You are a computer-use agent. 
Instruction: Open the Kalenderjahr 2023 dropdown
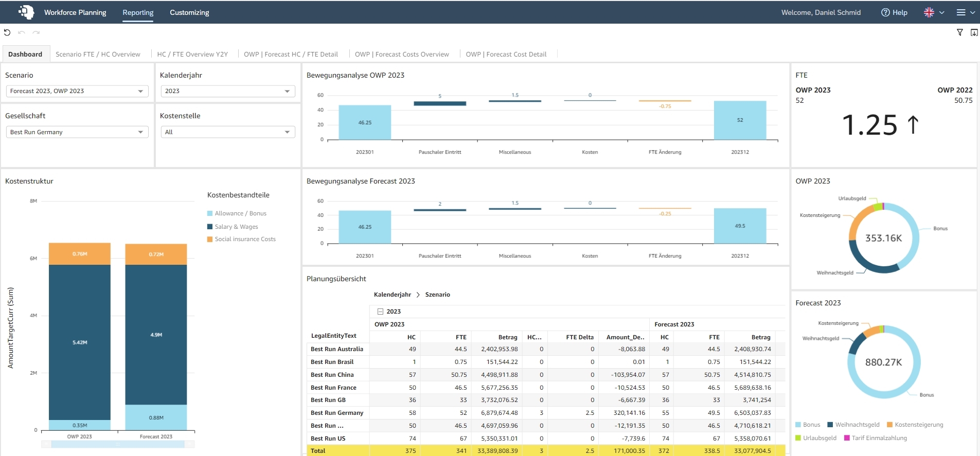[228, 91]
